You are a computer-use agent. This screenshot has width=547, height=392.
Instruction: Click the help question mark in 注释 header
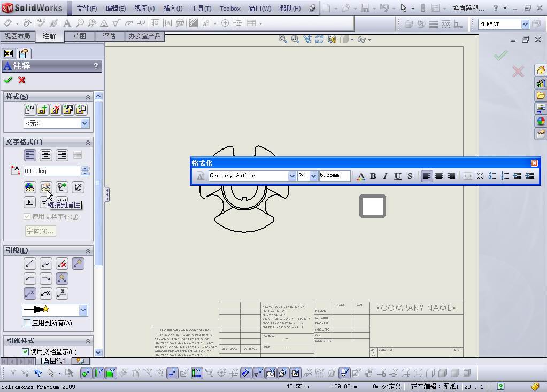96,66
